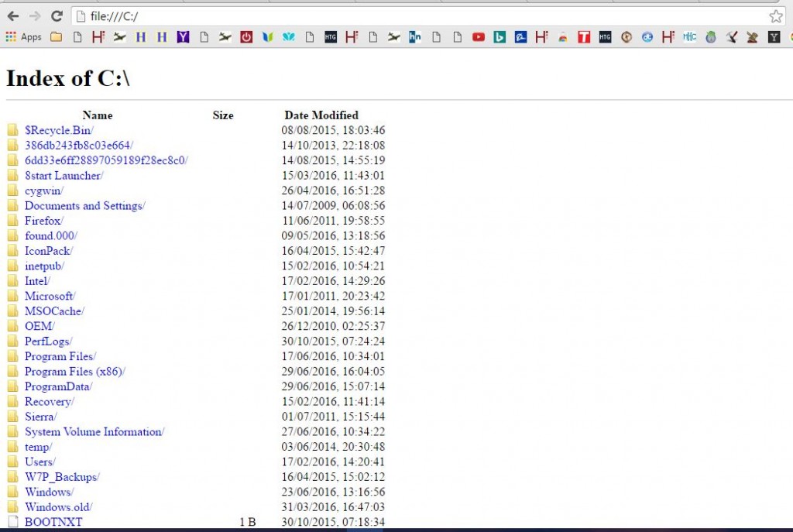
Task: Click the Size column header
Action: 223,115
